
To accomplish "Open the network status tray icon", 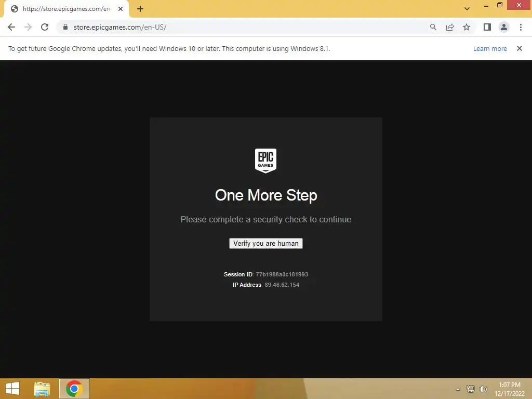I will click(x=470, y=389).
